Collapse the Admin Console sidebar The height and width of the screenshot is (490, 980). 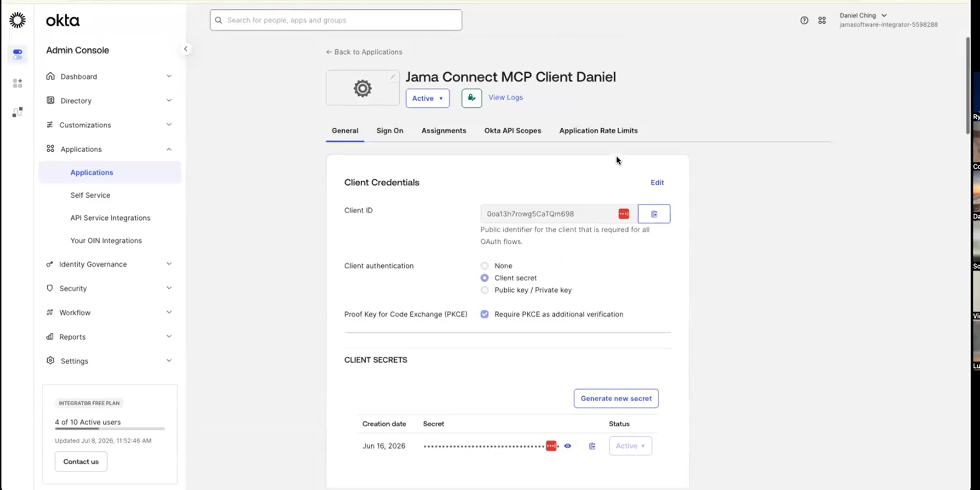click(186, 49)
